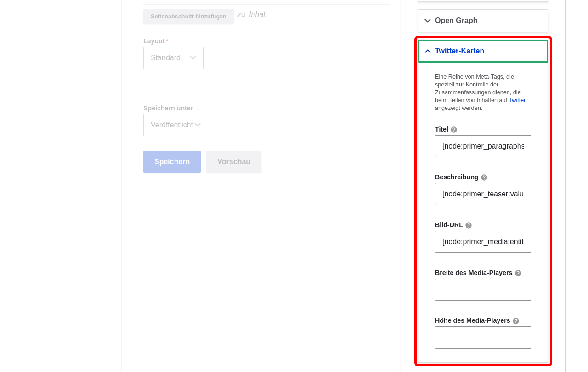Open the Layout dropdown showing Standard
The image size is (588, 372).
click(x=173, y=58)
